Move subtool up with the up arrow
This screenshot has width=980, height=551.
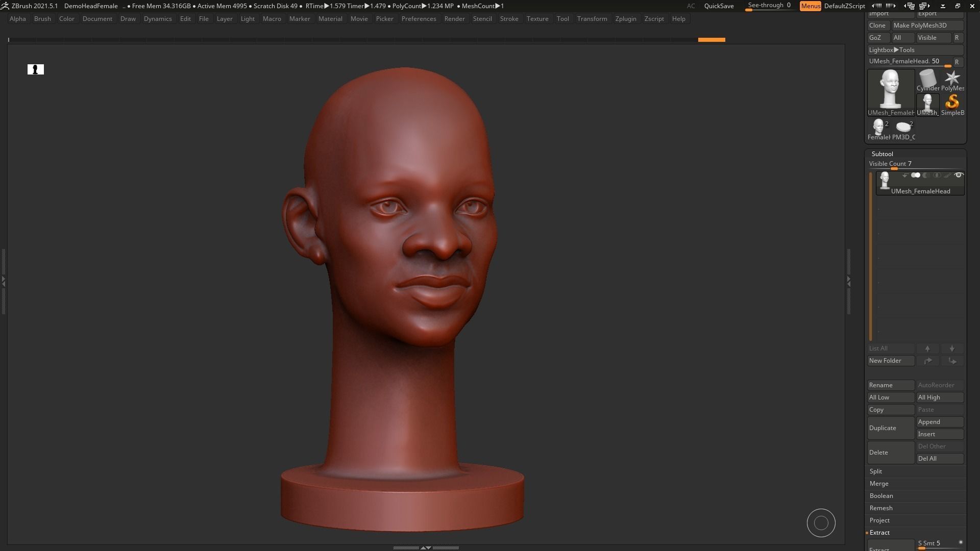(927, 348)
